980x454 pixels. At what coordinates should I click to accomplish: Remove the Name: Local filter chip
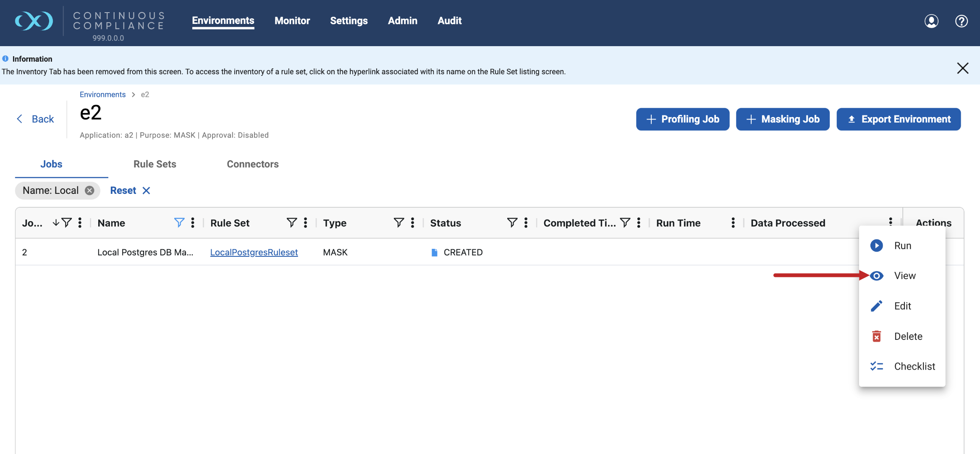(x=89, y=190)
